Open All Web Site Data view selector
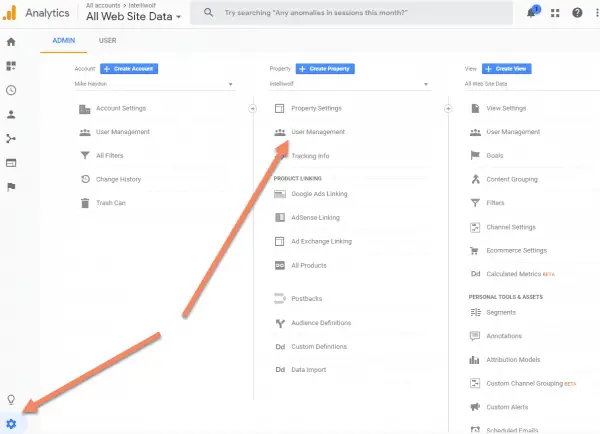 coord(134,16)
